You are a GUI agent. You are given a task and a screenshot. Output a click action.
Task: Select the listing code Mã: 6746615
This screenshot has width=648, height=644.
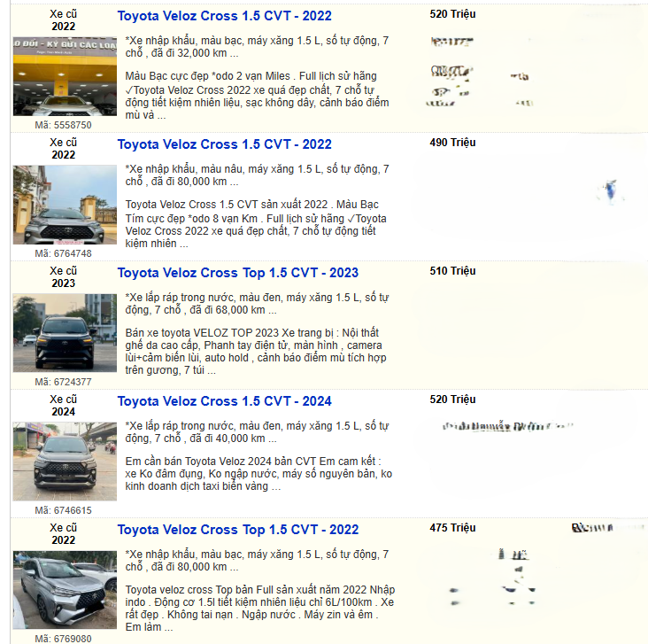coord(63,510)
